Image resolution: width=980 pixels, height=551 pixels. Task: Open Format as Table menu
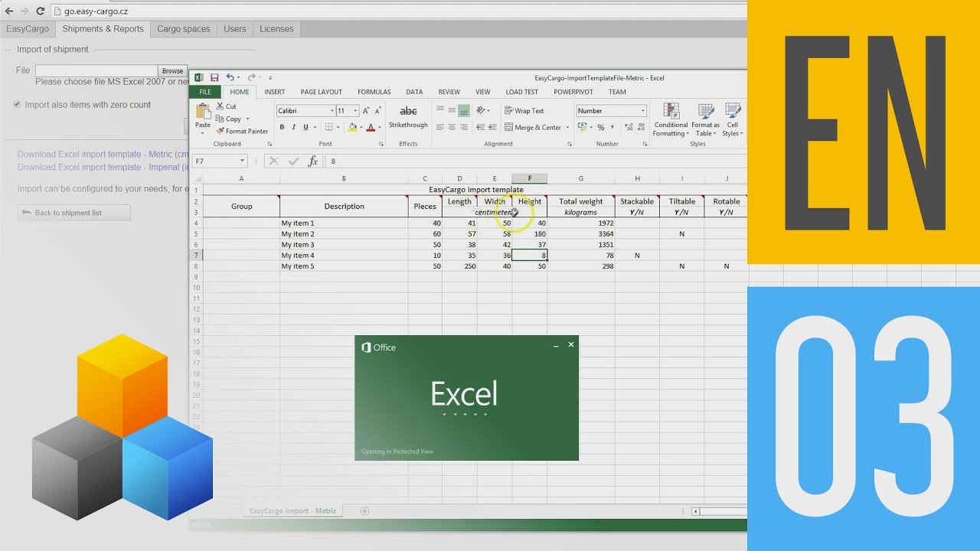[x=705, y=119]
